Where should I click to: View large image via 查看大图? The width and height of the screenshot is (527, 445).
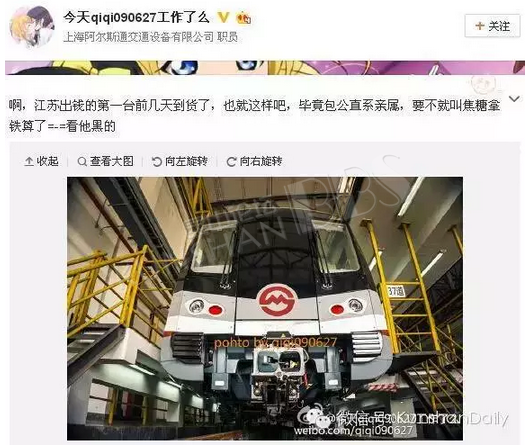106,161
